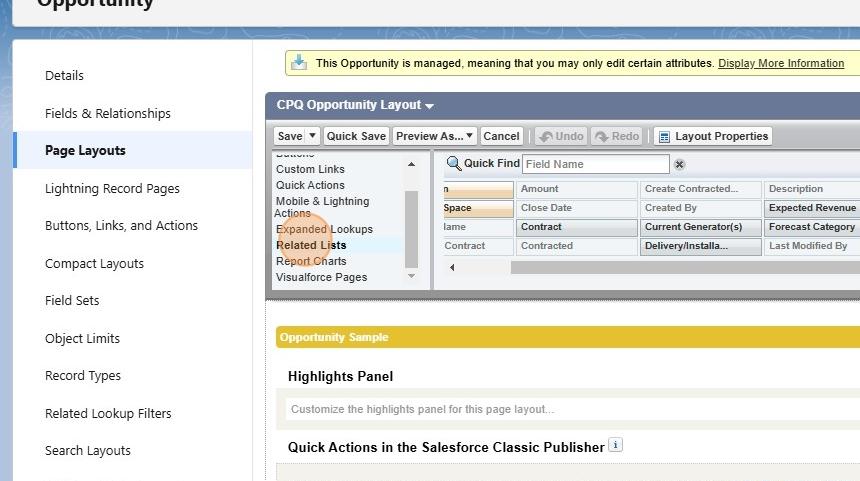This screenshot has width=860, height=481.
Task: Open Field Sets
Action: 72,301
